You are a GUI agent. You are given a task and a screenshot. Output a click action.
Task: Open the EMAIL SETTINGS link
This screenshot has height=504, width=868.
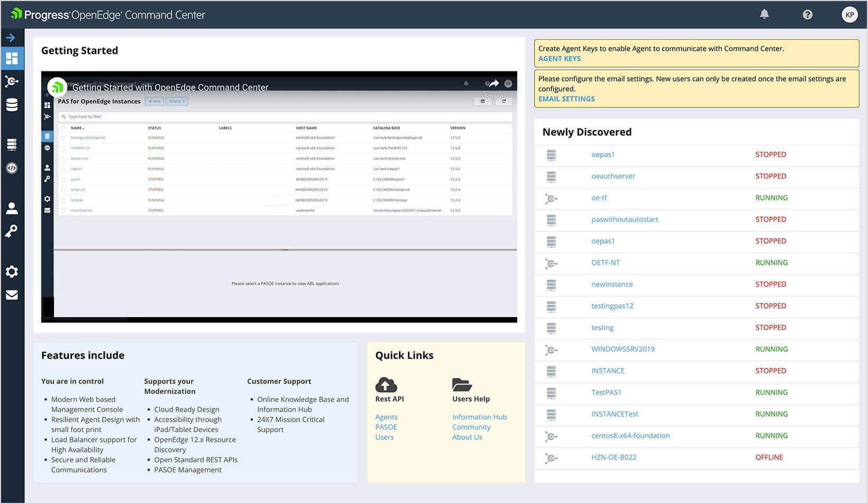pyautogui.click(x=566, y=99)
